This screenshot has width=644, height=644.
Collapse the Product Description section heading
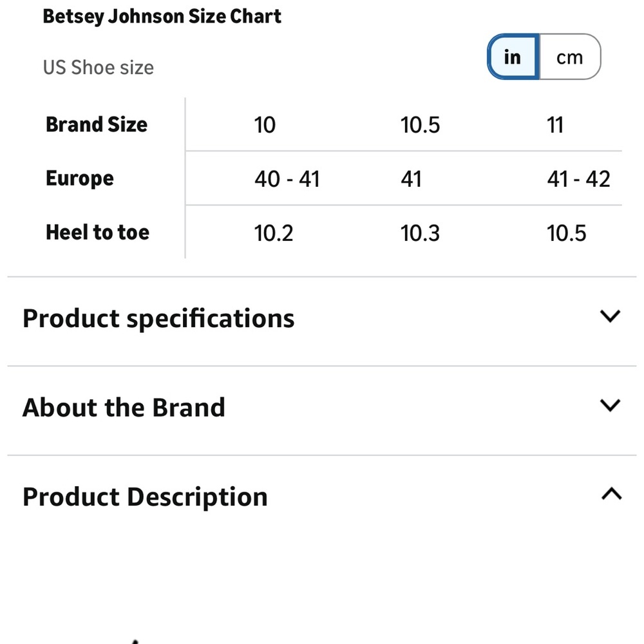(322, 497)
